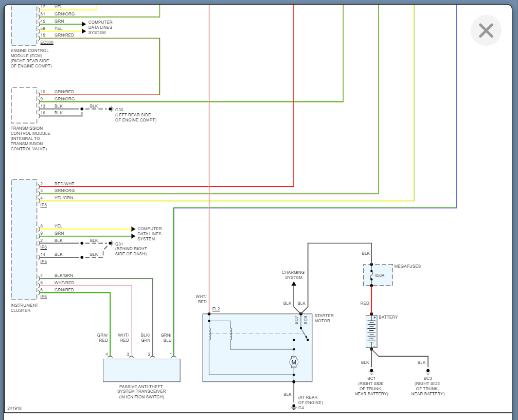Click the diagram number 241918
Viewport: 518px width, 420px height.
(x=14, y=408)
